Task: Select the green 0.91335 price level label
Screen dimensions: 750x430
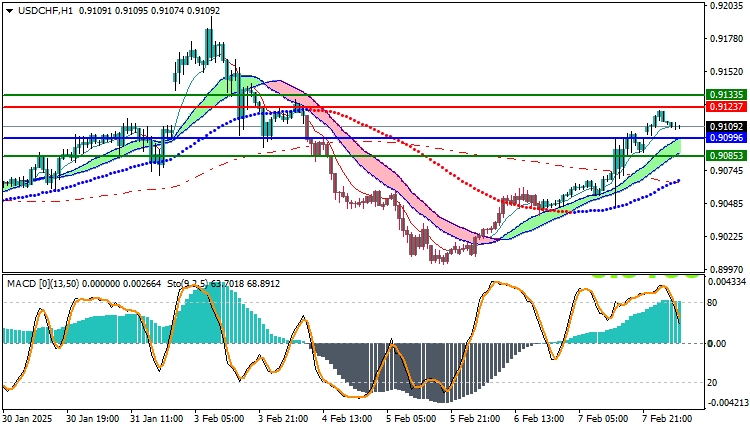Action: tap(726, 95)
